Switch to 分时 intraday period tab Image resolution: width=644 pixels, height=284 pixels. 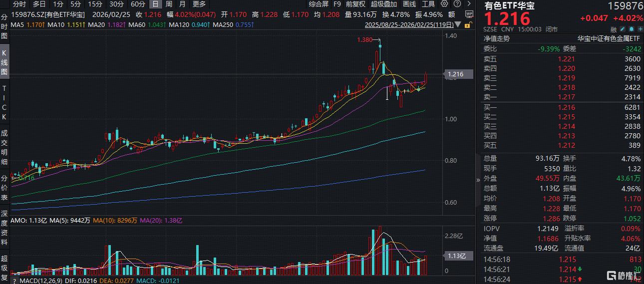[x=20, y=4]
